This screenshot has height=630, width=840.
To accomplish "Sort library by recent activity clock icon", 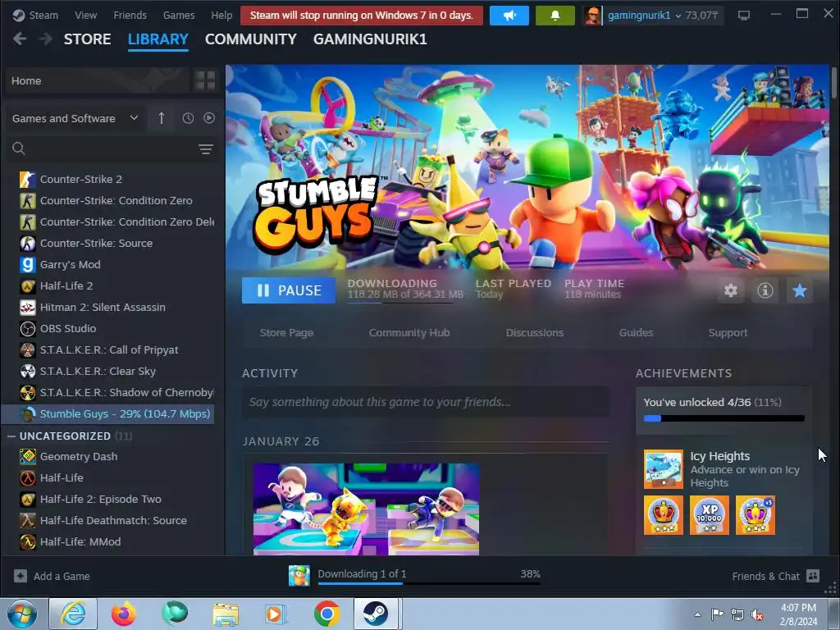I will click(x=188, y=118).
